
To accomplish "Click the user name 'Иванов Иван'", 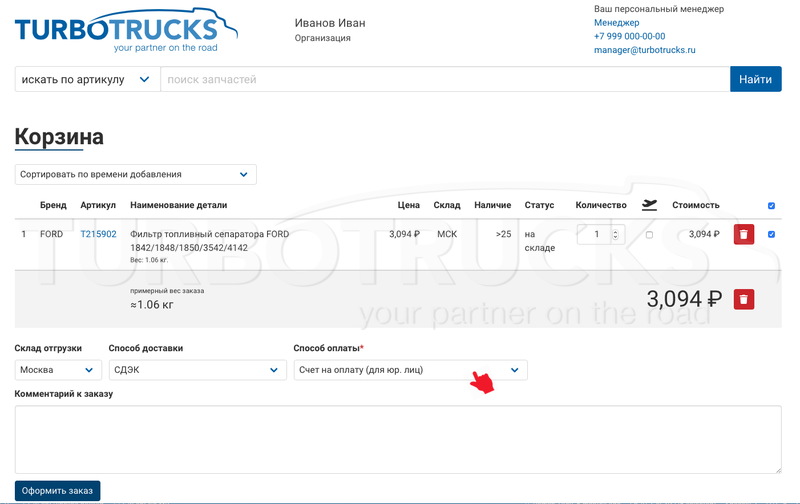I will point(330,23).
